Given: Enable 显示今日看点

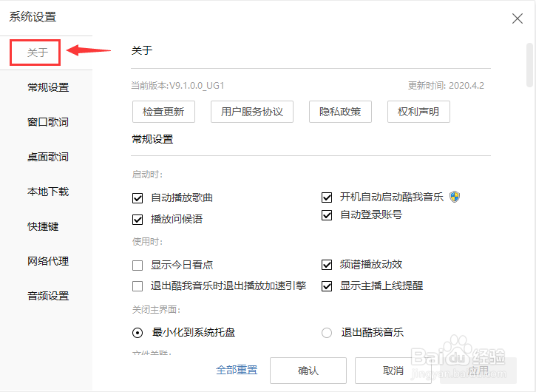Looking at the screenshot, I should click(x=138, y=265).
